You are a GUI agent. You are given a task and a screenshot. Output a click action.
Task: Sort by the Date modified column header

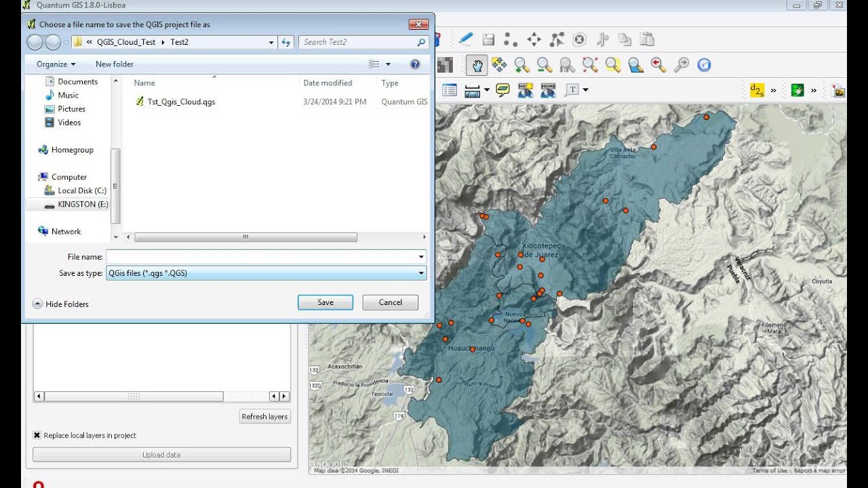click(328, 83)
